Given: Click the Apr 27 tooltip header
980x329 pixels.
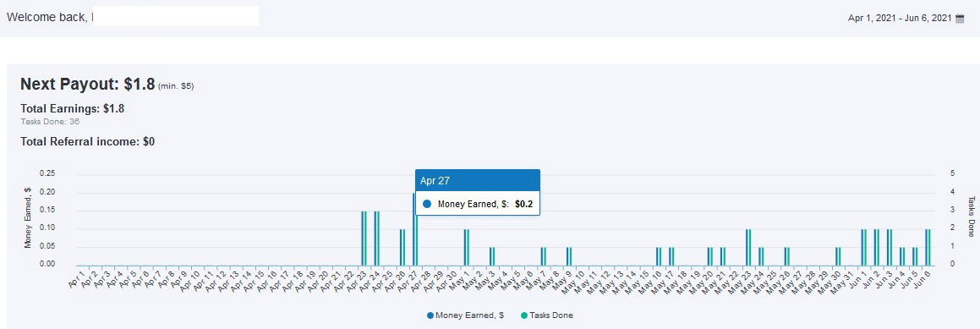Looking at the screenshot, I should (x=478, y=181).
